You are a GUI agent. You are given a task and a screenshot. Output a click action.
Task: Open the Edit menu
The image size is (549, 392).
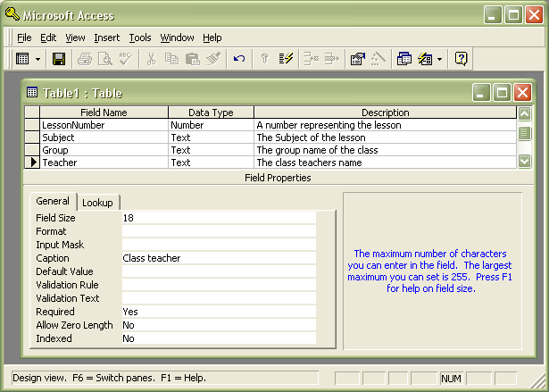[x=48, y=38]
